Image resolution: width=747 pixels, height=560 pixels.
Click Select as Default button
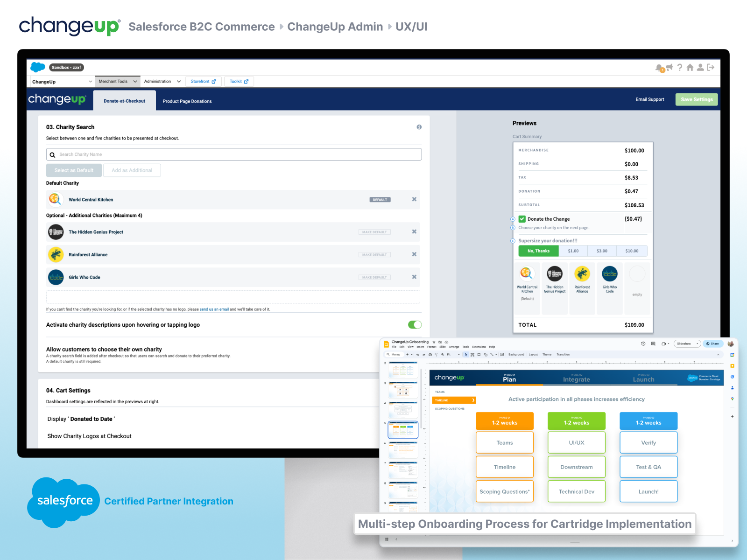[74, 170]
